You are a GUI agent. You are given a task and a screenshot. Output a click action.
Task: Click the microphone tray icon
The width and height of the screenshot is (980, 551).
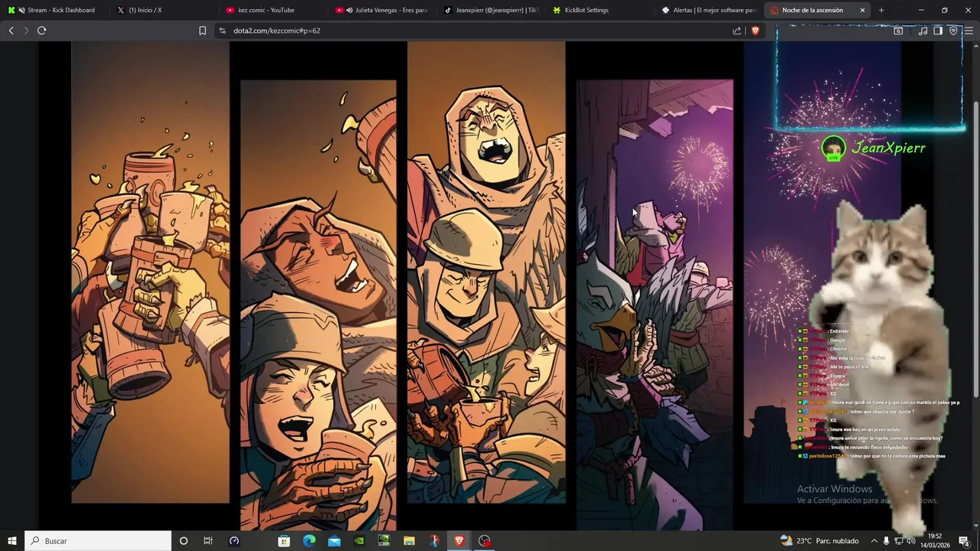point(887,541)
